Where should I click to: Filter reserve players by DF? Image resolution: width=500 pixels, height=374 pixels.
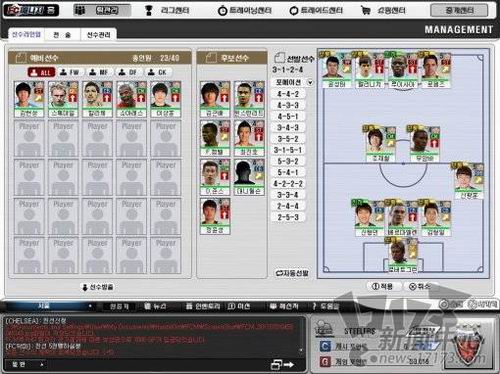[128, 72]
